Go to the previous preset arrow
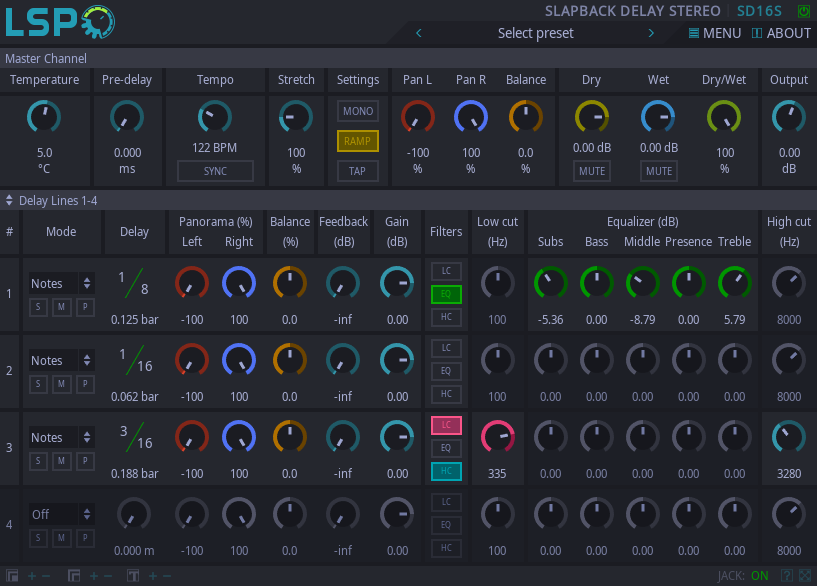 [x=418, y=33]
